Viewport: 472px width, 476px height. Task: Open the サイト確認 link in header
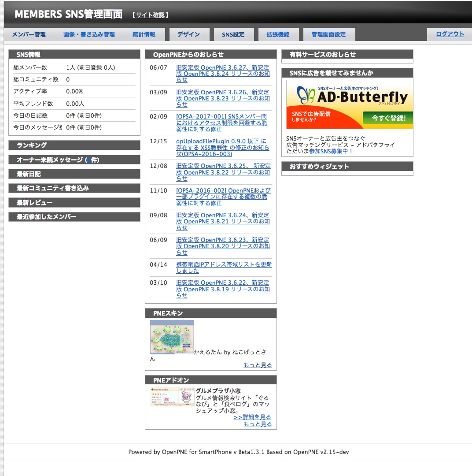(x=151, y=15)
